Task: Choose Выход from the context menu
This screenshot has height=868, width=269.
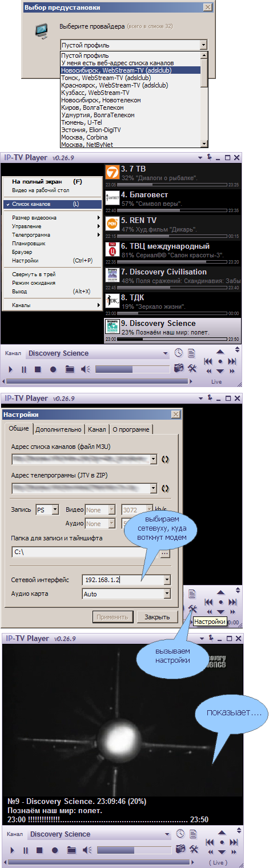Action: [51, 291]
